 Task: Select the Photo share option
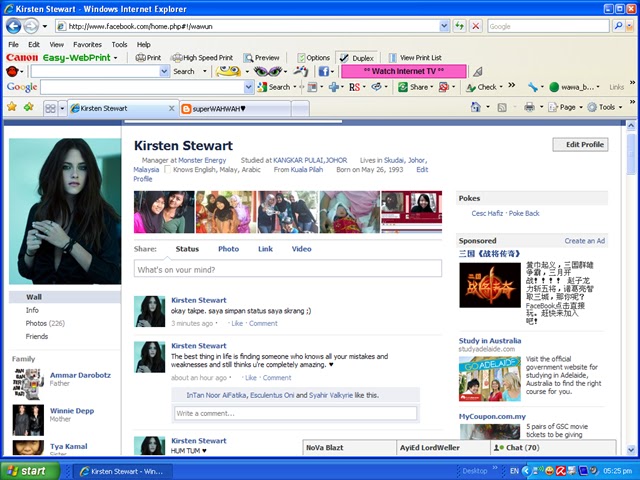click(229, 249)
